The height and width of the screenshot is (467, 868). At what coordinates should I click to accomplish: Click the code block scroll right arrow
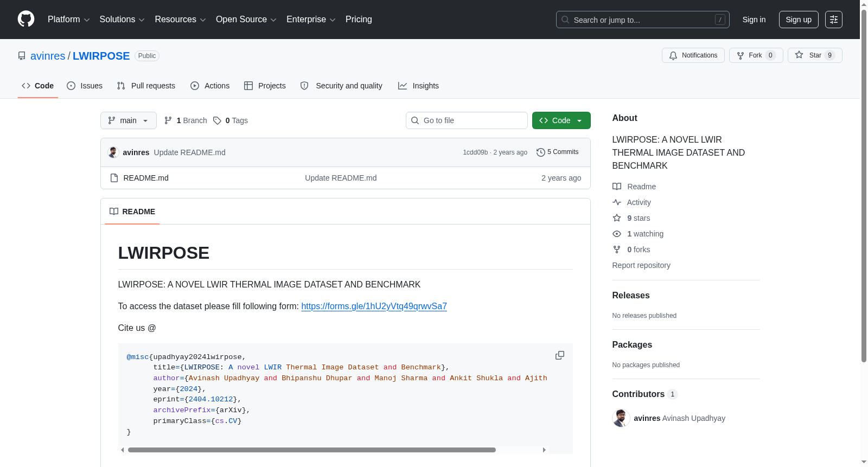coord(544,450)
